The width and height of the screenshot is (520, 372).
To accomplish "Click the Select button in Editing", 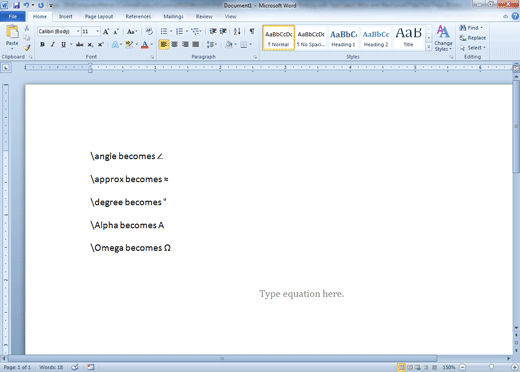I will tap(473, 48).
